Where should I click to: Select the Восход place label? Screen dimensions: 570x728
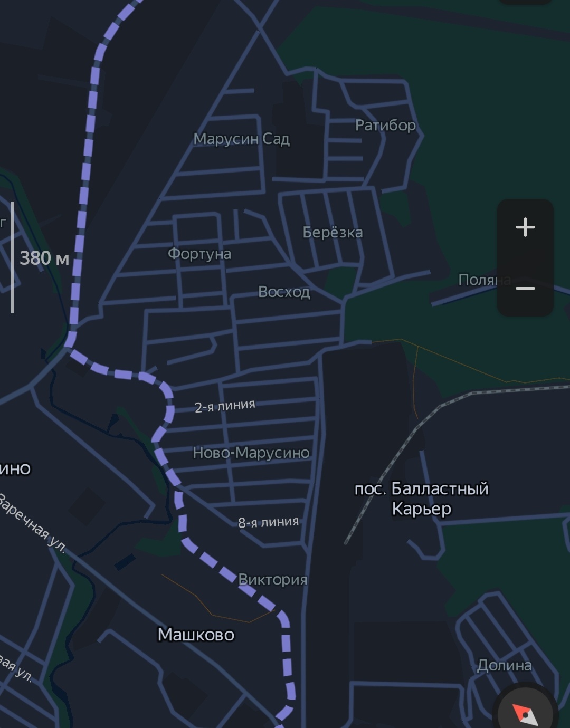(x=284, y=292)
